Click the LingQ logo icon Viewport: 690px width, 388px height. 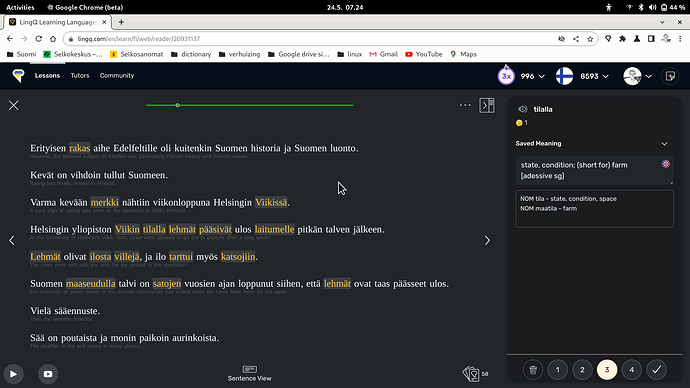(18, 76)
